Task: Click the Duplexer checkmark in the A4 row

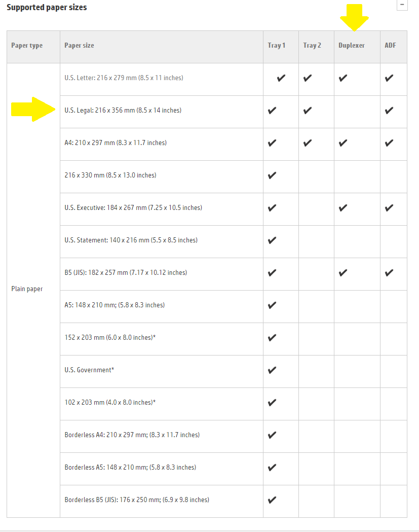Action: coord(343,143)
